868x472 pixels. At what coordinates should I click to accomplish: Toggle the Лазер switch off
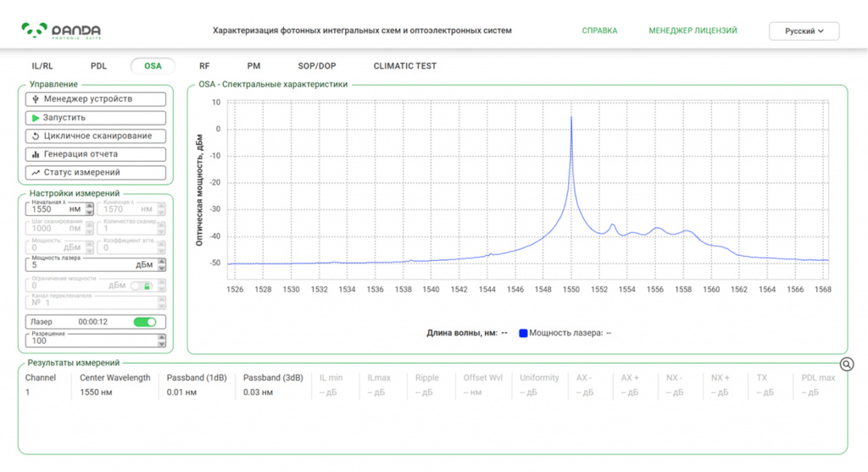coord(145,322)
